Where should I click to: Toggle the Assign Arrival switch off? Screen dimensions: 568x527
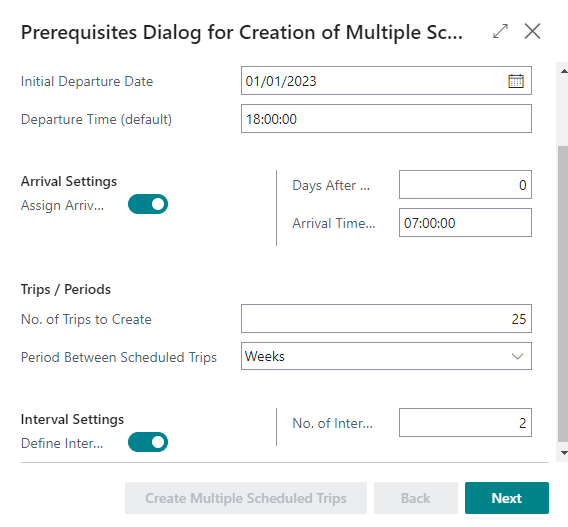point(148,204)
